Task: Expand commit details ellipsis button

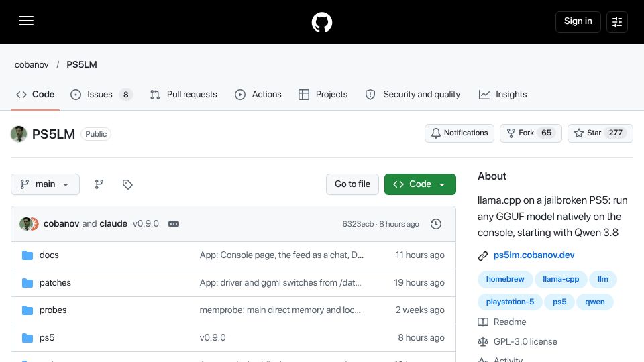Action: (x=174, y=224)
